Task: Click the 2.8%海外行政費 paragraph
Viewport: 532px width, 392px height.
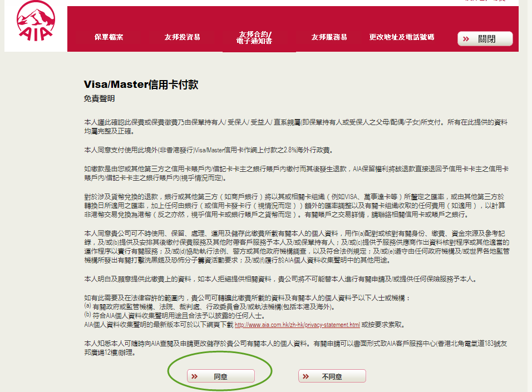Action: point(209,150)
